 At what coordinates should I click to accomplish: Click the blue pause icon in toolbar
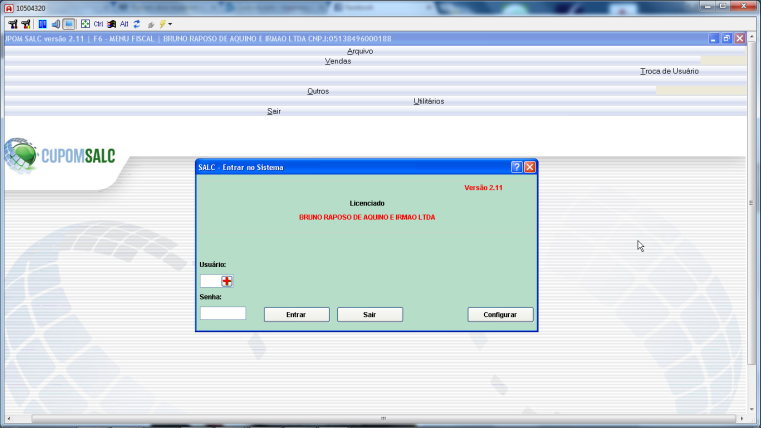(43, 24)
